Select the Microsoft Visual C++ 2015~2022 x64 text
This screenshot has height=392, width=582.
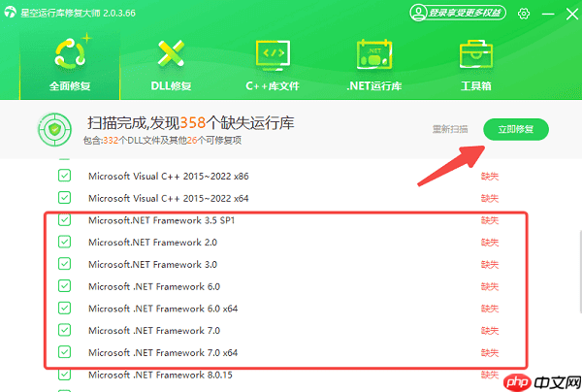pyautogui.click(x=169, y=198)
